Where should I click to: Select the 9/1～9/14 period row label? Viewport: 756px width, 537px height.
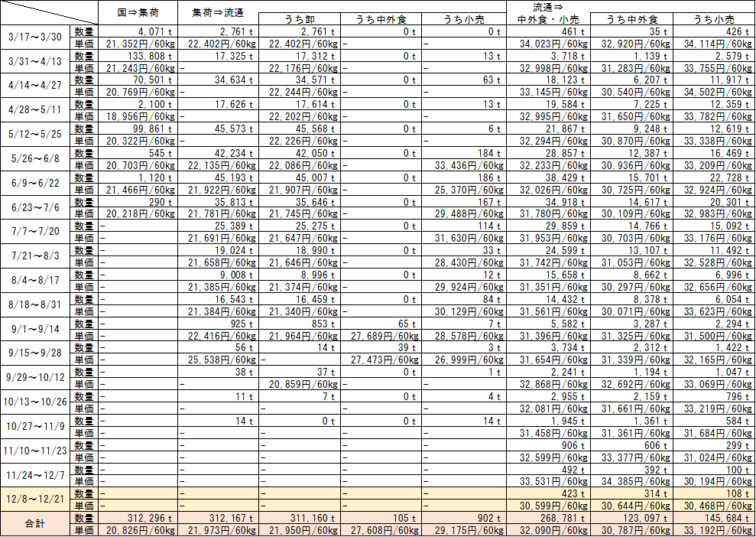[x=36, y=330]
